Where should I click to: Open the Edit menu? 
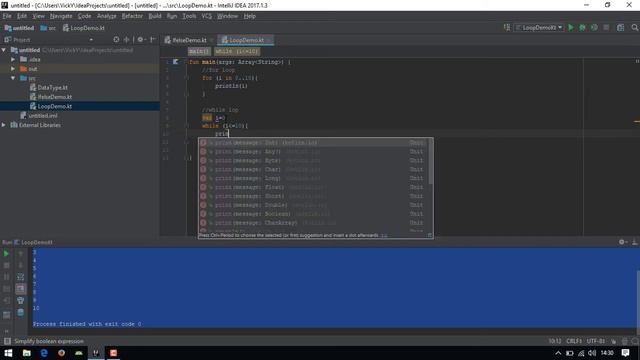pos(22,16)
